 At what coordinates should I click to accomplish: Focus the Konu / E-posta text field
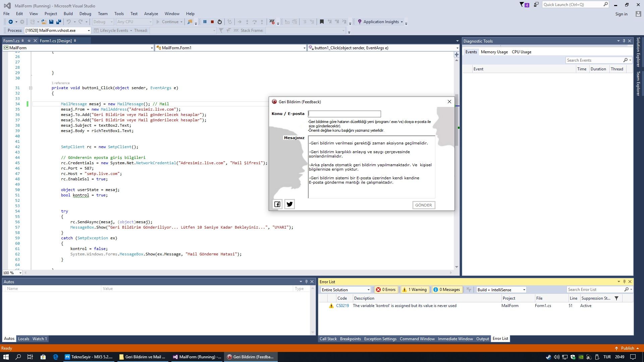tap(344, 114)
